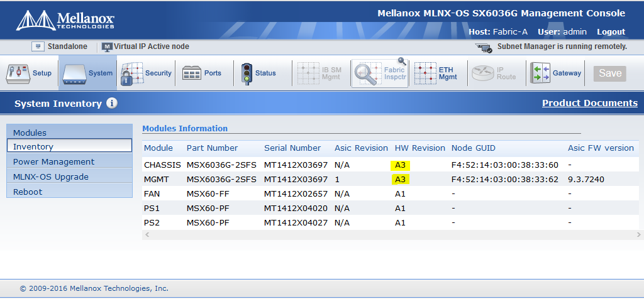Click serial number MT1412X02657
The height and width of the screenshot is (299, 644).
(296, 193)
